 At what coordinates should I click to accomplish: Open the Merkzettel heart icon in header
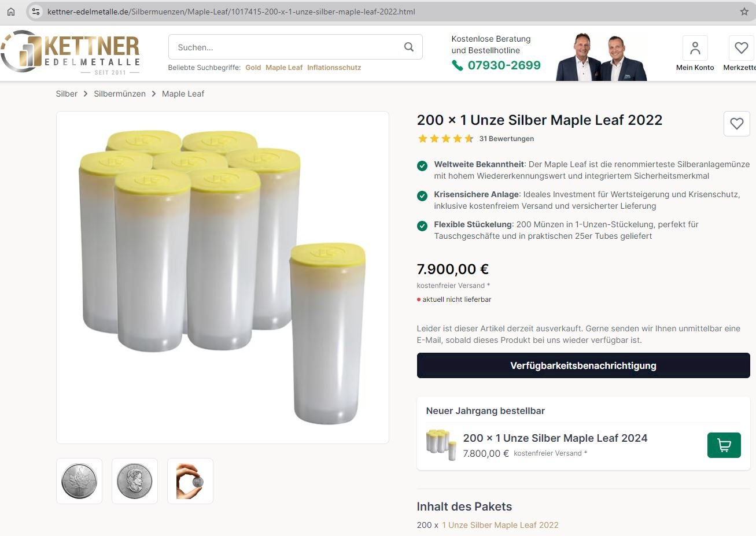(x=741, y=49)
